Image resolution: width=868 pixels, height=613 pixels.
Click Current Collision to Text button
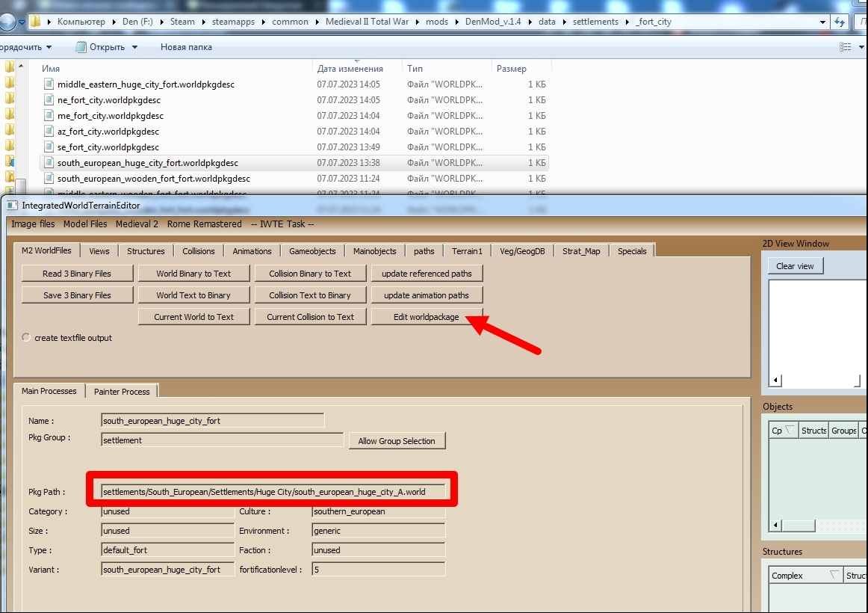[310, 317]
